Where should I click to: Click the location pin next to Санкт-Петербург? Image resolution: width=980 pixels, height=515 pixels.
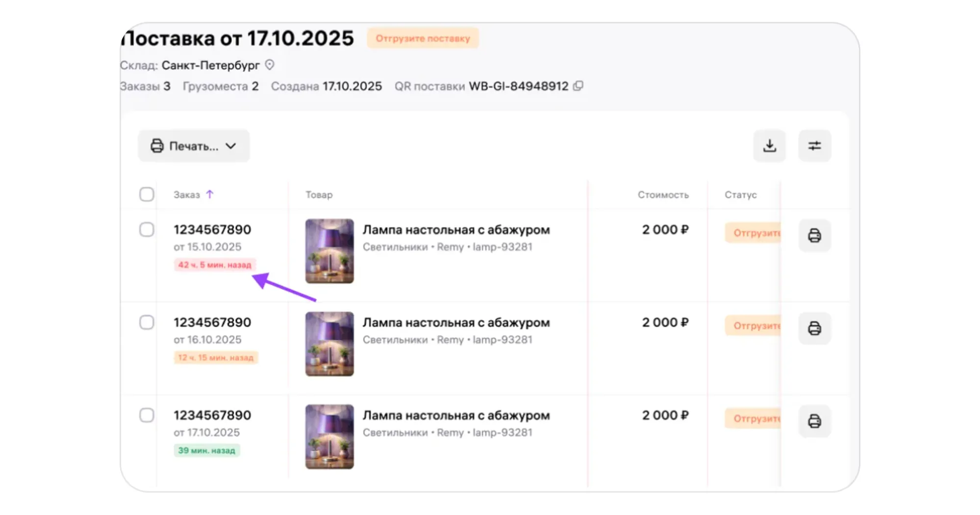coord(270,65)
